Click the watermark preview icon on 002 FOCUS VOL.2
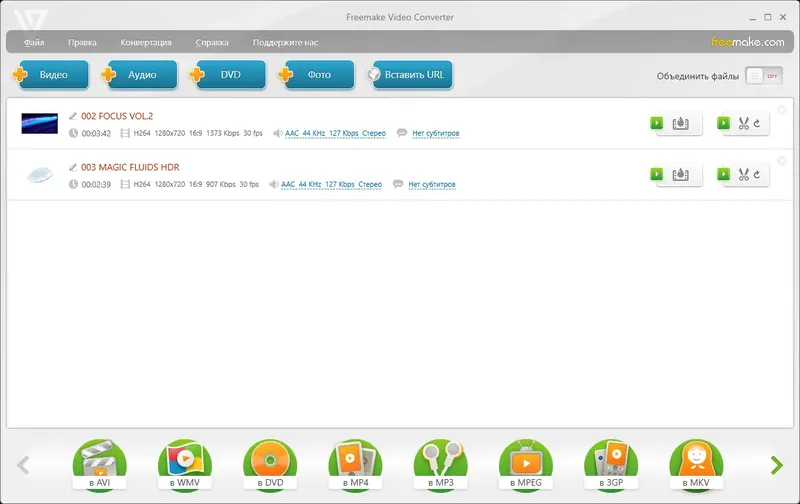Image resolution: width=800 pixels, height=504 pixels. click(x=681, y=123)
